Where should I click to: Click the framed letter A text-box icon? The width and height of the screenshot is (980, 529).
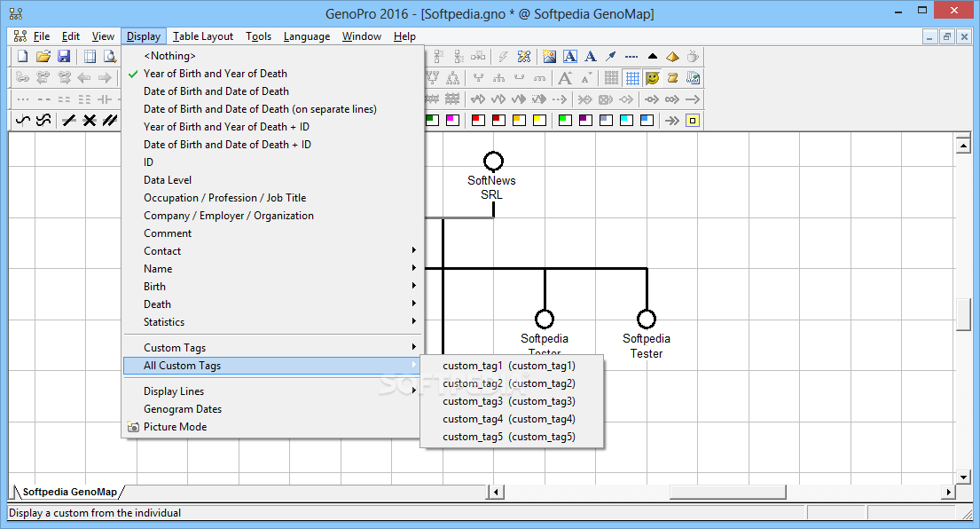click(570, 56)
